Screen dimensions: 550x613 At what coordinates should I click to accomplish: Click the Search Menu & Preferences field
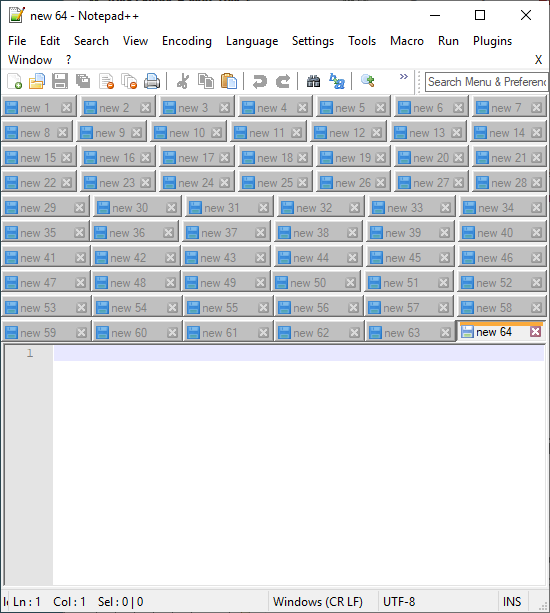[486, 82]
